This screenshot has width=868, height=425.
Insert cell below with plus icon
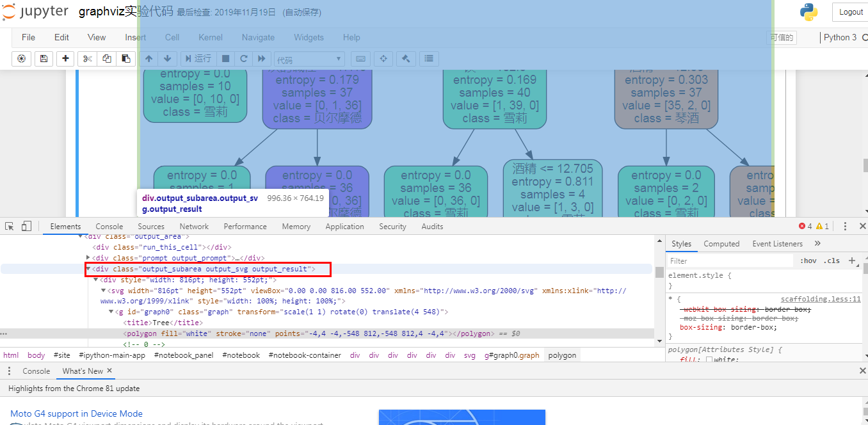[65, 58]
